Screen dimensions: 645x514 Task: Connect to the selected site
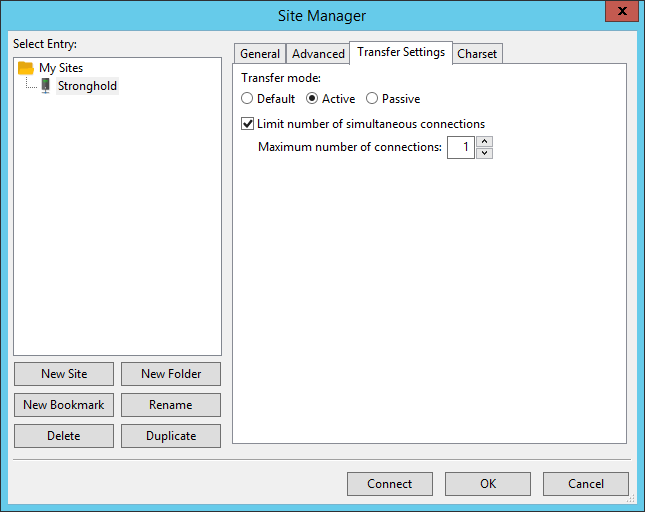coord(389,484)
